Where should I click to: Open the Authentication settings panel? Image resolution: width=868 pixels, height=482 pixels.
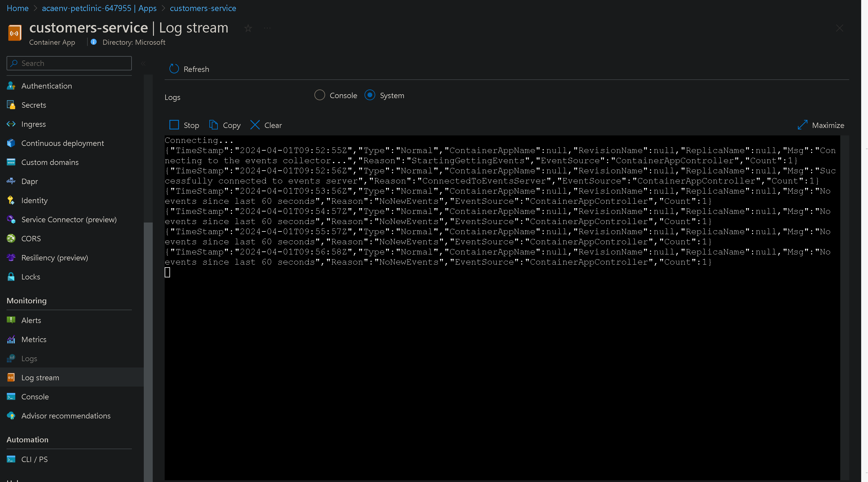point(46,86)
